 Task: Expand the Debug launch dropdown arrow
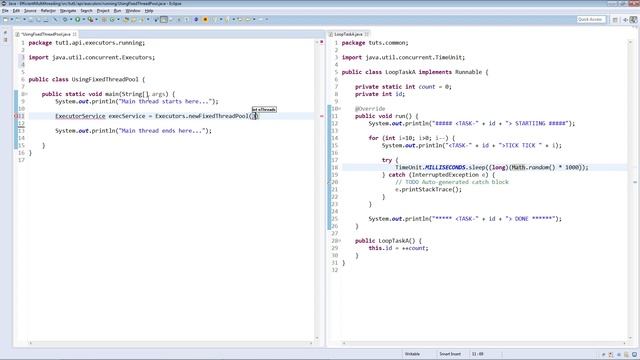point(71,19)
